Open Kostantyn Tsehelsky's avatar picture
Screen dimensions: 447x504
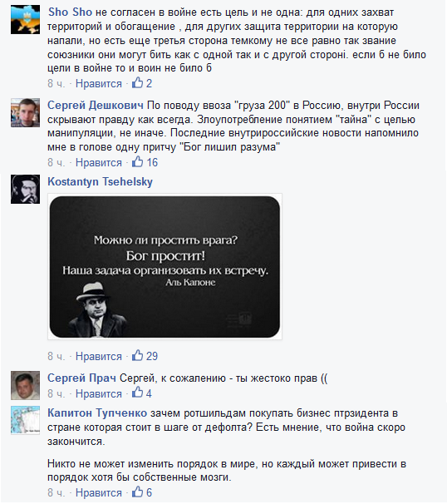26,190
